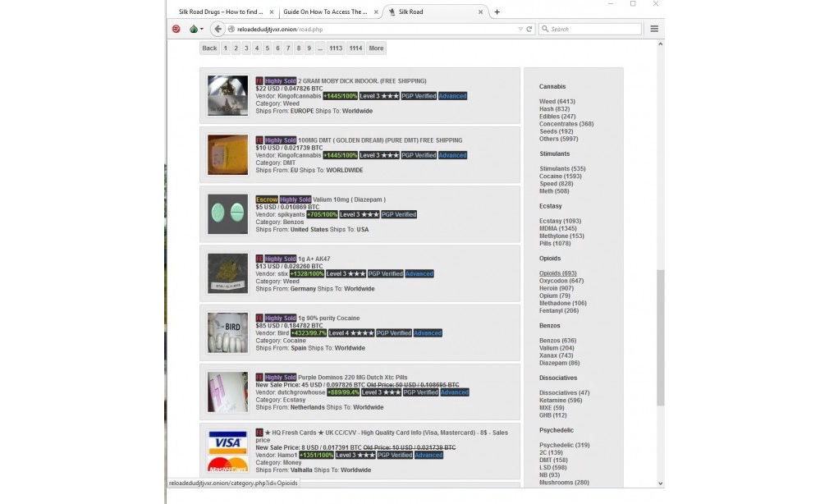Click FE badge on AK47 listing
This screenshot has width=829, height=504.
tap(259, 259)
